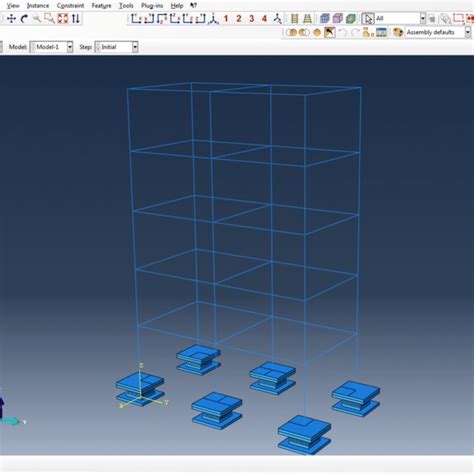The width and height of the screenshot is (474, 474).
Task: Apply custom view 3
Action: (252, 19)
